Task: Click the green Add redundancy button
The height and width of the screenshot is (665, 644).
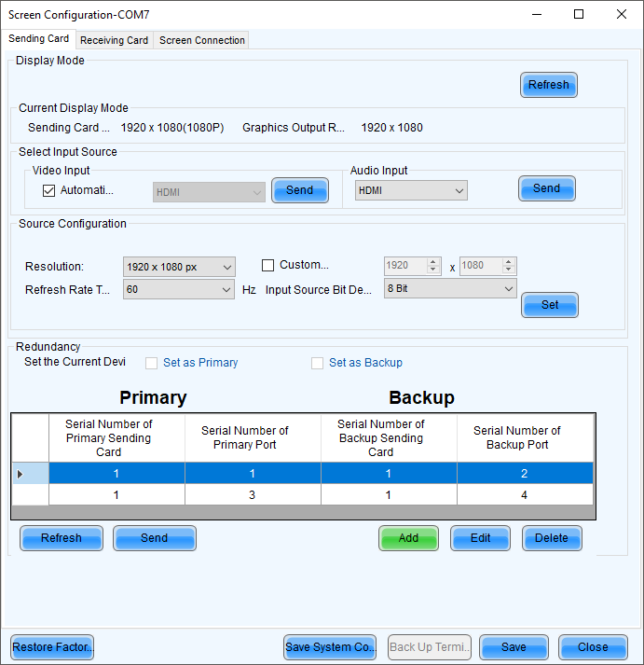Action: [408, 538]
